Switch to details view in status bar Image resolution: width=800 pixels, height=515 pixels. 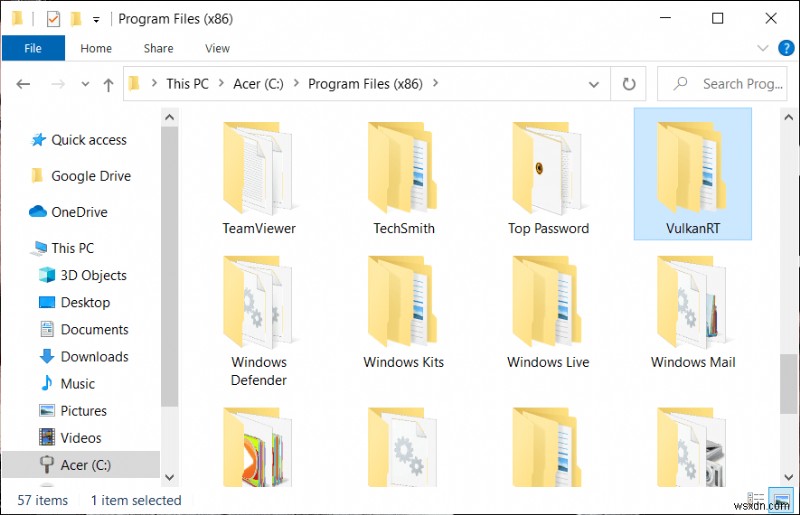pyautogui.click(x=756, y=499)
